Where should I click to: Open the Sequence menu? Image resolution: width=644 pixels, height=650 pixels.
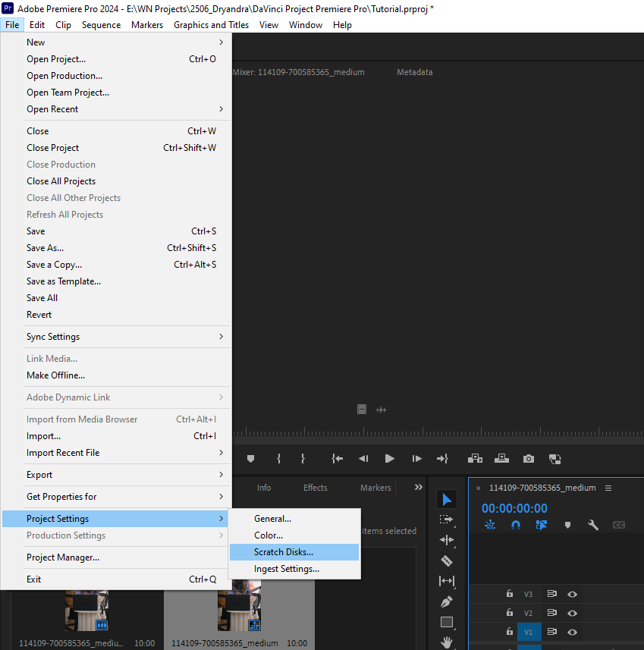click(x=101, y=25)
